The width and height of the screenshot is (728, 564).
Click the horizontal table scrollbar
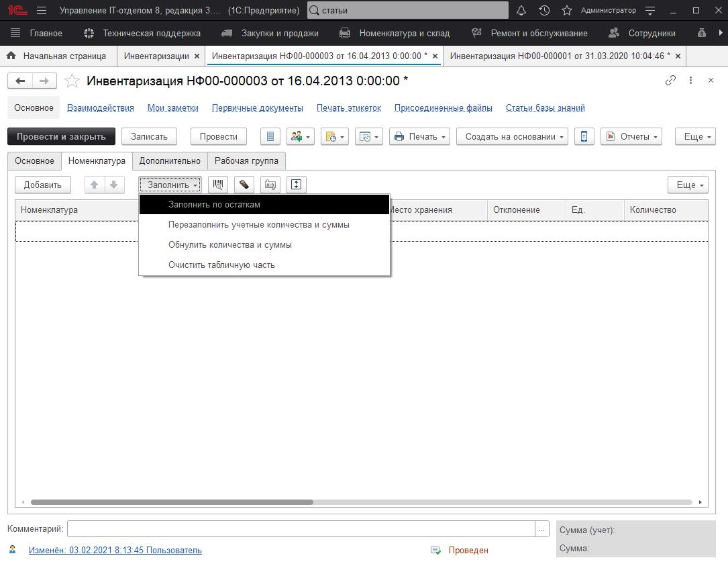coord(172,502)
